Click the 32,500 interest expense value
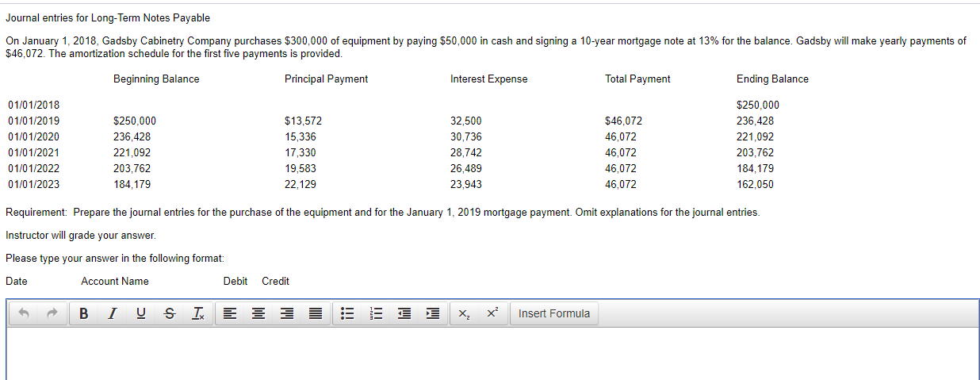Viewport: 980px width, 380px height. 465,121
